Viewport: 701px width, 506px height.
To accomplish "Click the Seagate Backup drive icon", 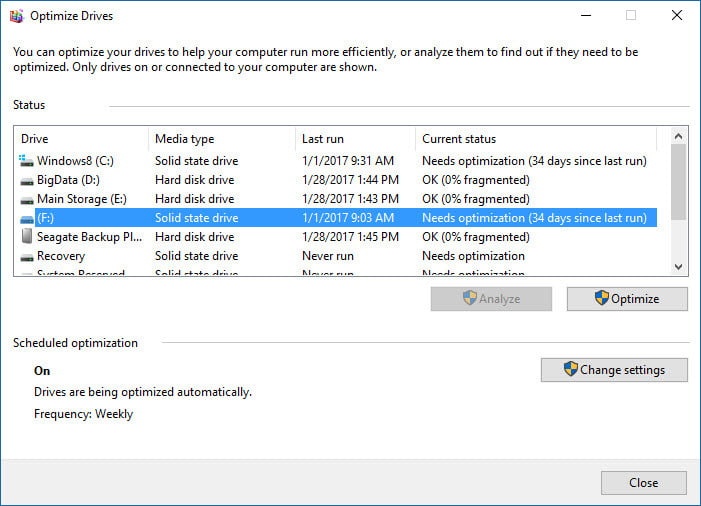I will [26, 237].
